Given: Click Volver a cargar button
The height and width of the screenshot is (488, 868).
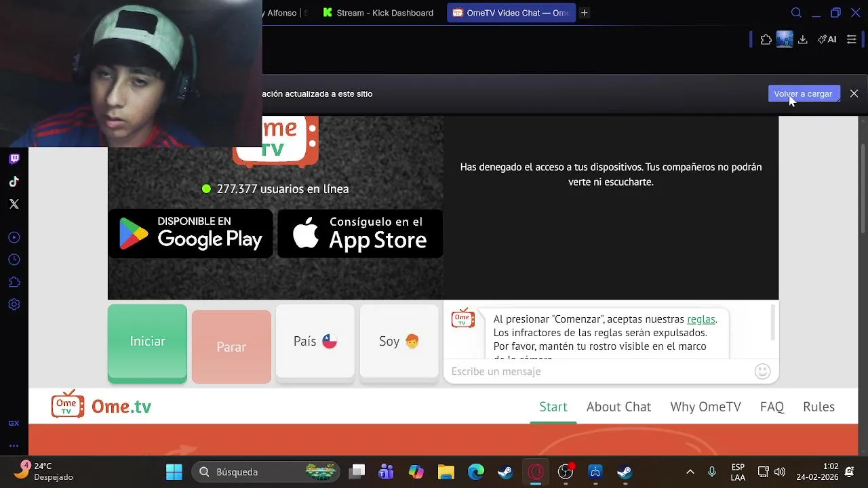Looking at the screenshot, I should 804,94.
